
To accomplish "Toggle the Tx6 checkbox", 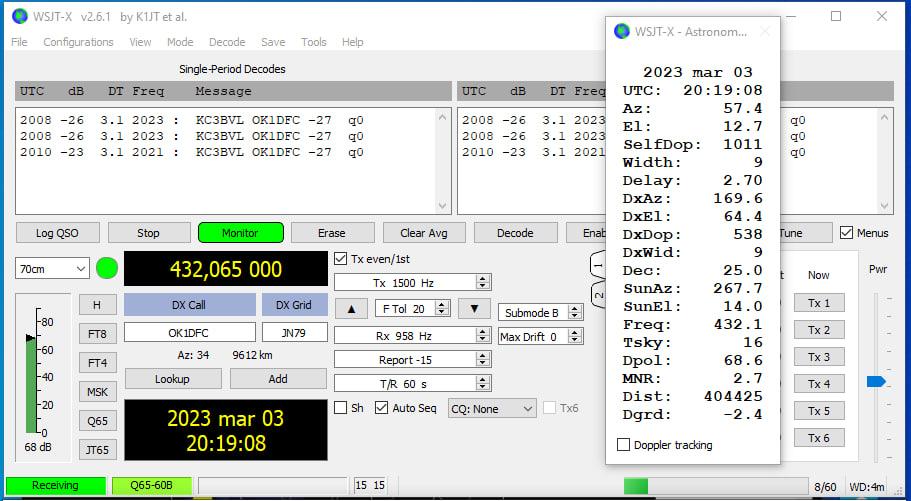I will coord(549,408).
